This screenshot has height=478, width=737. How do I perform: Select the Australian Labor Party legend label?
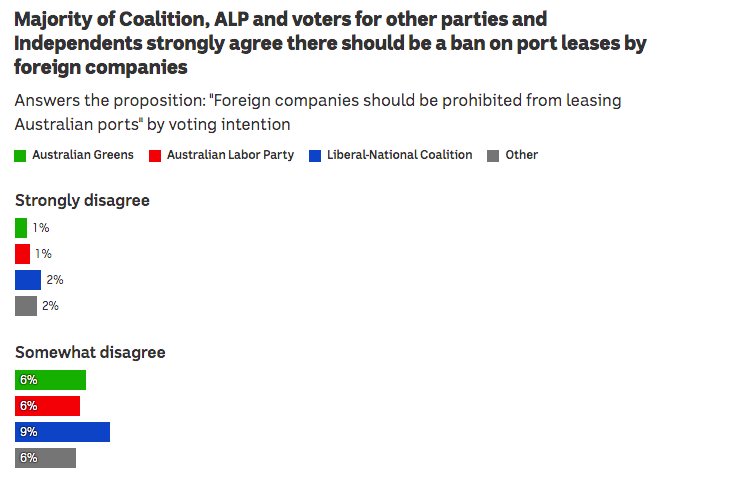[230, 155]
